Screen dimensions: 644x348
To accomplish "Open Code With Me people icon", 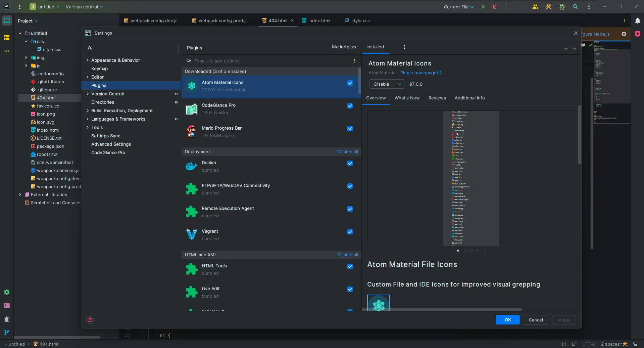I will tap(535, 7).
